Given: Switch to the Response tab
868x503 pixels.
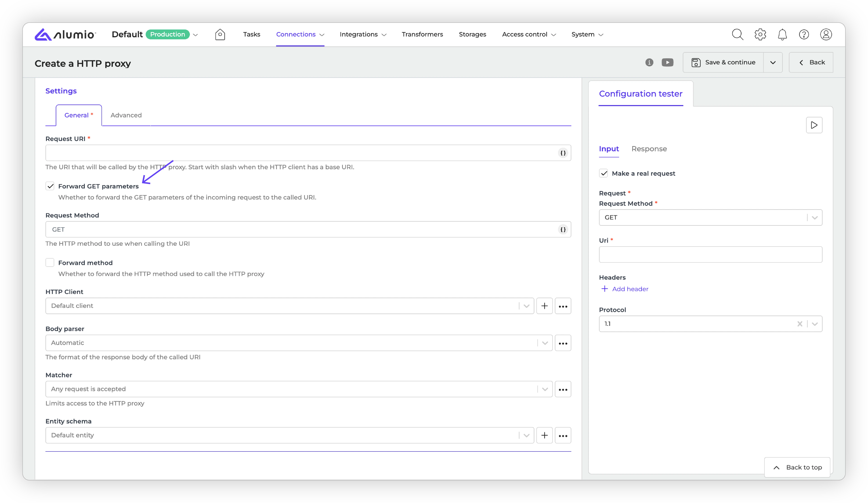Looking at the screenshot, I should pos(649,149).
